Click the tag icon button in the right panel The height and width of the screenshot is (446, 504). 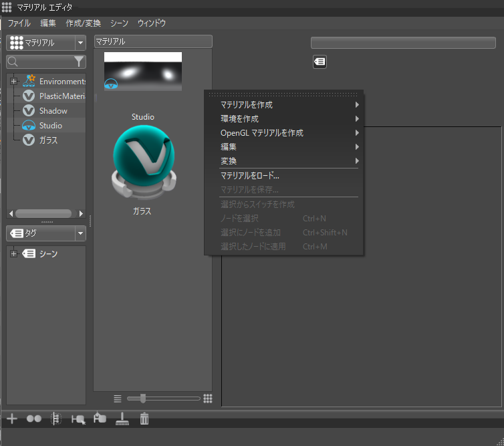320,62
